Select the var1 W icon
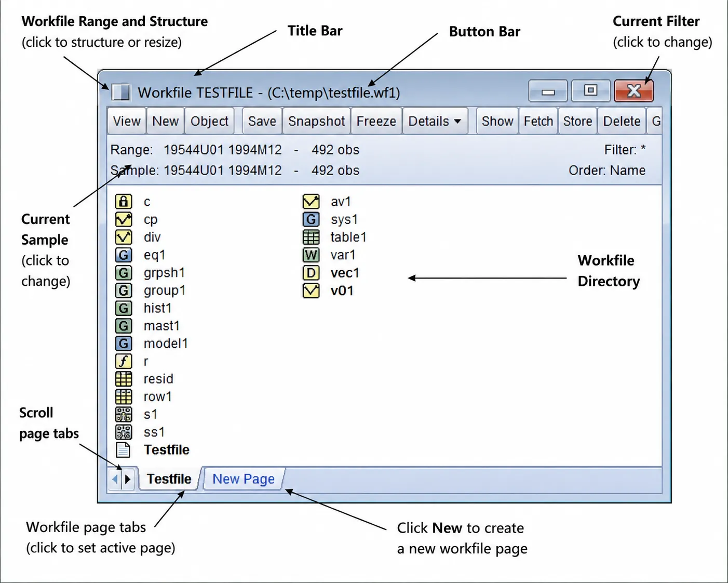The width and height of the screenshot is (728, 583). 311,255
